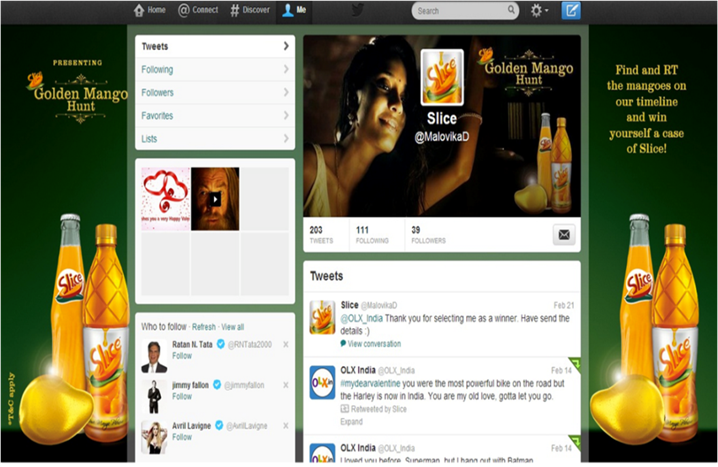This screenshot has height=467, width=718.
Task: Open the Following list
Action: click(x=215, y=70)
